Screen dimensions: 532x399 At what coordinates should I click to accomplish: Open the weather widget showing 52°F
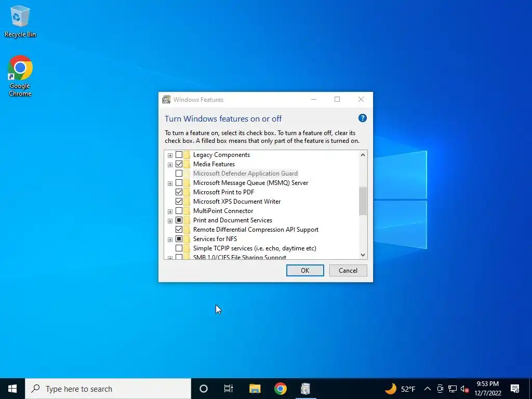point(400,389)
